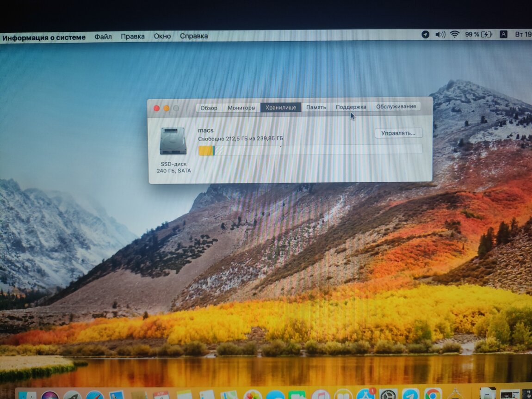The image size is (532, 399).
Task: Open the Файл menu
Action: pos(103,37)
